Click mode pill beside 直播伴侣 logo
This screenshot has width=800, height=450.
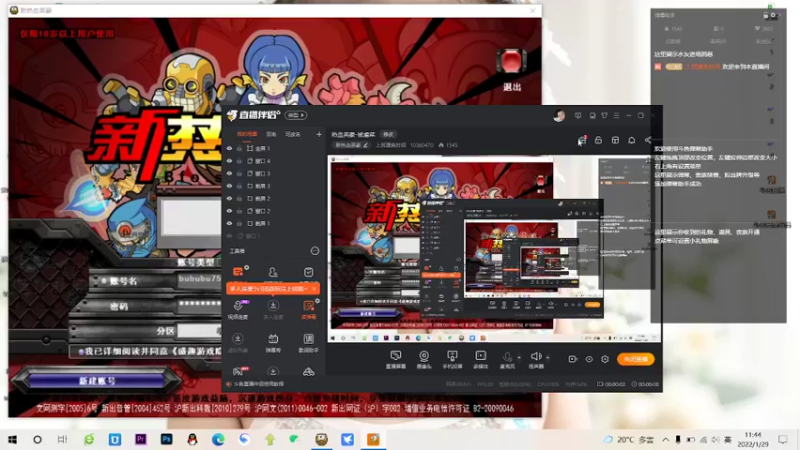[296, 115]
